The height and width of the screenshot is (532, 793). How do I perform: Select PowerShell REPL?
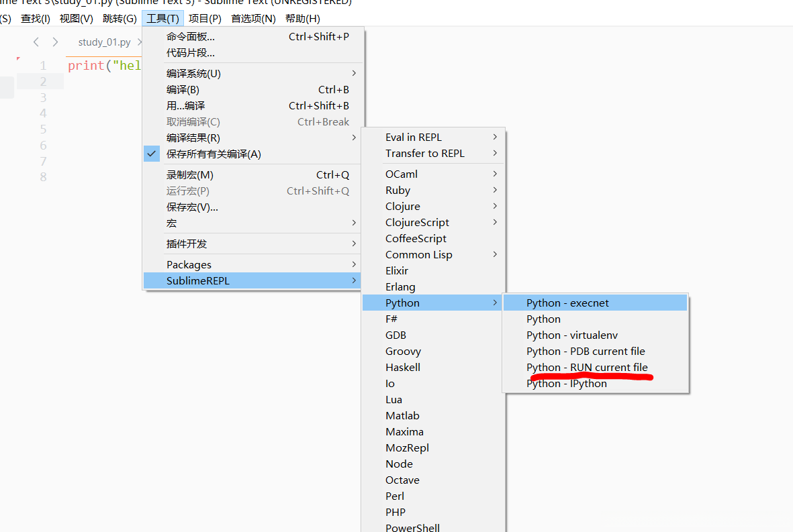tap(433, 527)
